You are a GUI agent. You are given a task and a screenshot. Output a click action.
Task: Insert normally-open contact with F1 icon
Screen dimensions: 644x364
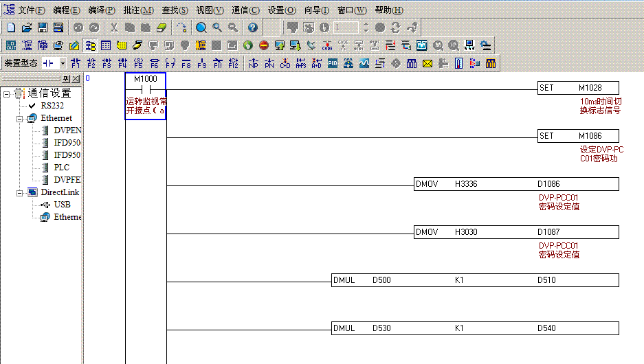tap(75, 63)
